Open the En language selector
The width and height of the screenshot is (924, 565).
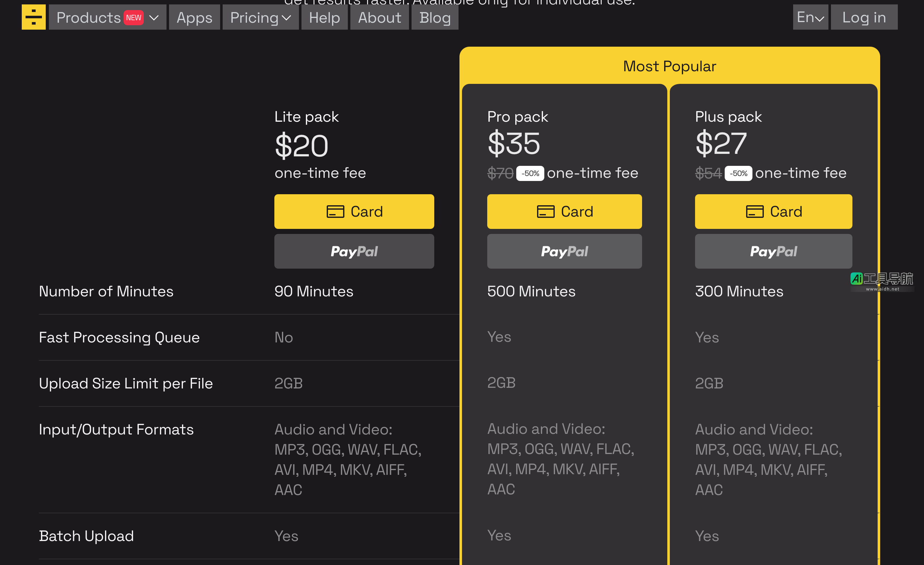(810, 17)
